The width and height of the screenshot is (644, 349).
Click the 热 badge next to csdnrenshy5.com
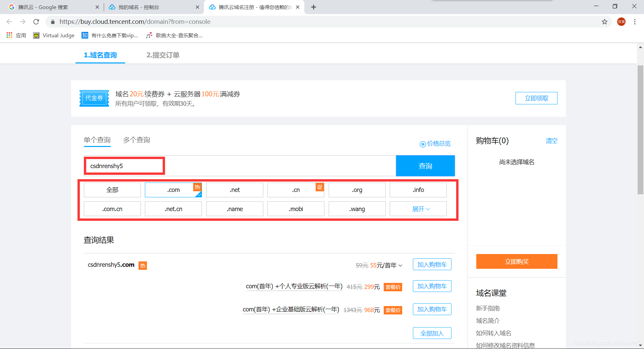coord(143,266)
